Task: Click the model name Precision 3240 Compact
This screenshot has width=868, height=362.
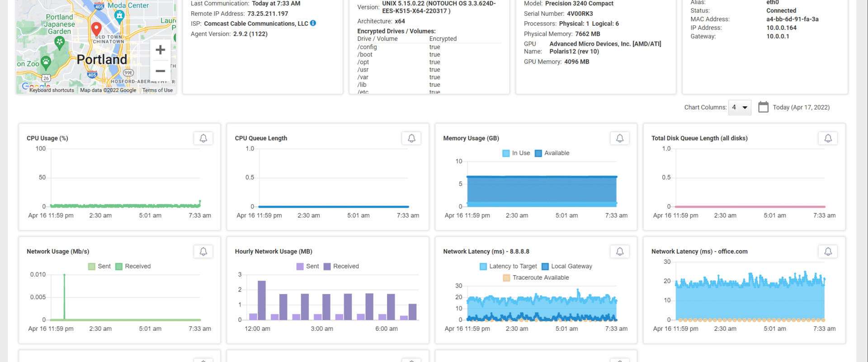Action: [579, 4]
